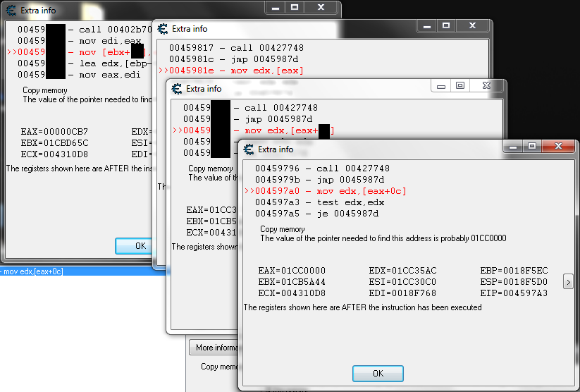Click the line '00459796 – call 00427748'
Viewport: 580px width, 392px height.
tap(322, 169)
